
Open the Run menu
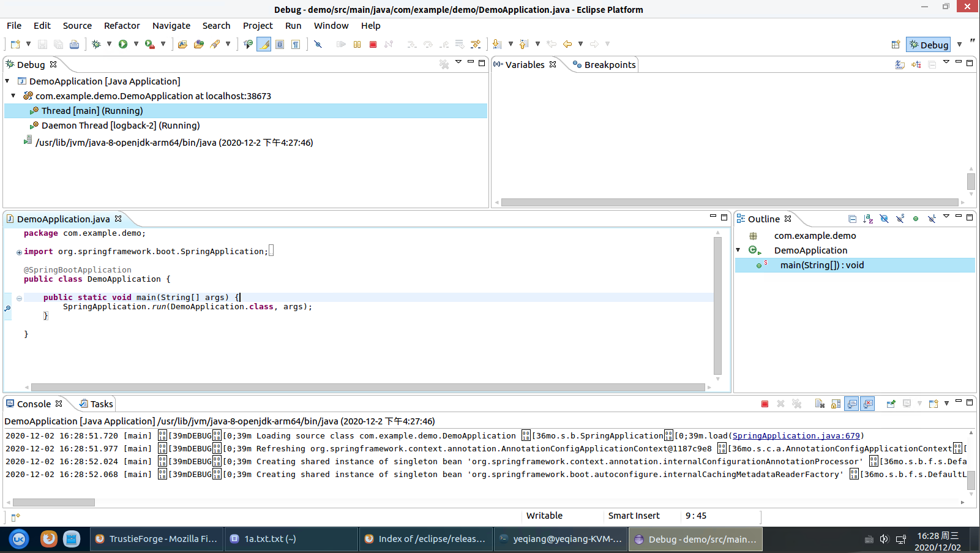coord(293,26)
